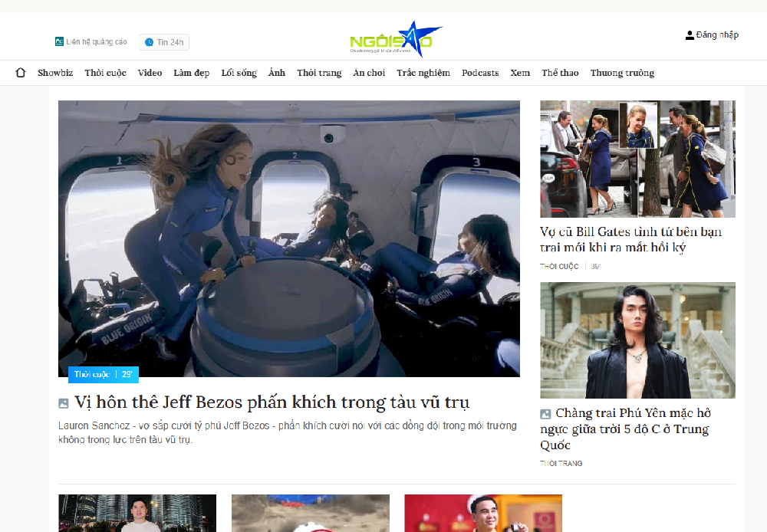Open the Thể thao section
The width and height of the screenshot is (767, 532).
tap(560, 73)
